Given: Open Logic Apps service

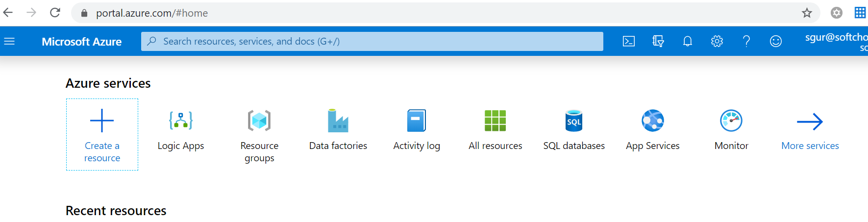Looking at the screenshot, I should 180,121.
